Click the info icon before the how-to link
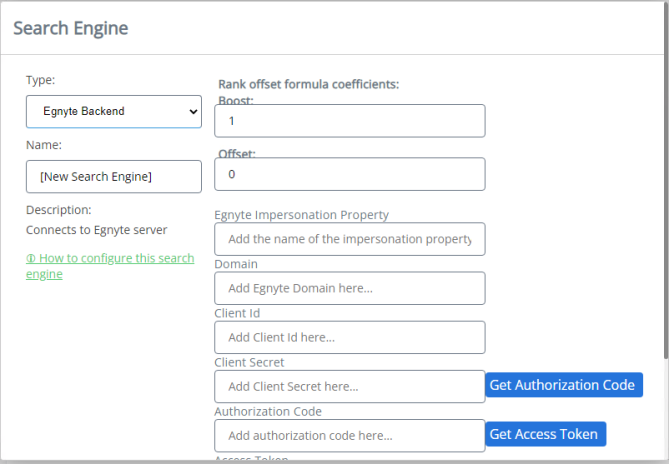The width and height of the screenshot is (669, 464). click(30, 259)
